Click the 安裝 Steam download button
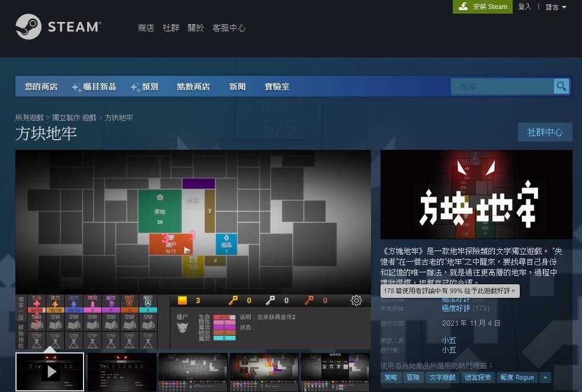This screenshot has height=392, width=582. point(482,7)
